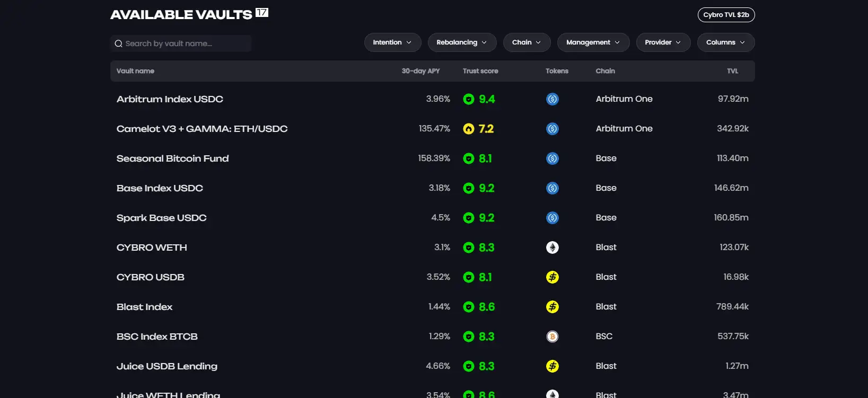Click the Ethereum token icon for CYBRO WETH
The image size is (868, 398).
(552, 247)
